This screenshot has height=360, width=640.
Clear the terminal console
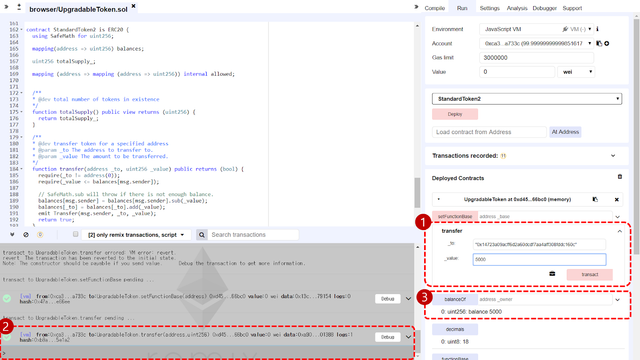26,235
